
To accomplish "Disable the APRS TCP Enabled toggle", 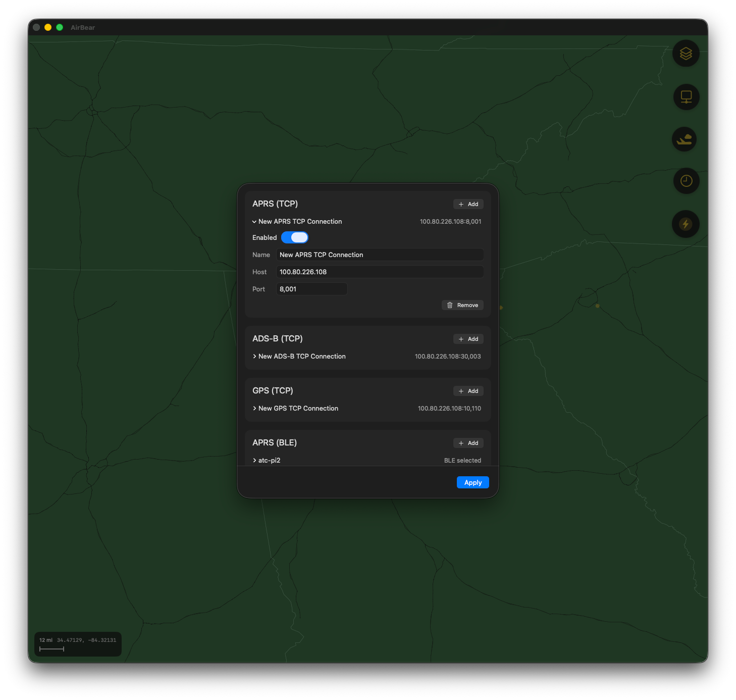I will (x=295, y=237).
